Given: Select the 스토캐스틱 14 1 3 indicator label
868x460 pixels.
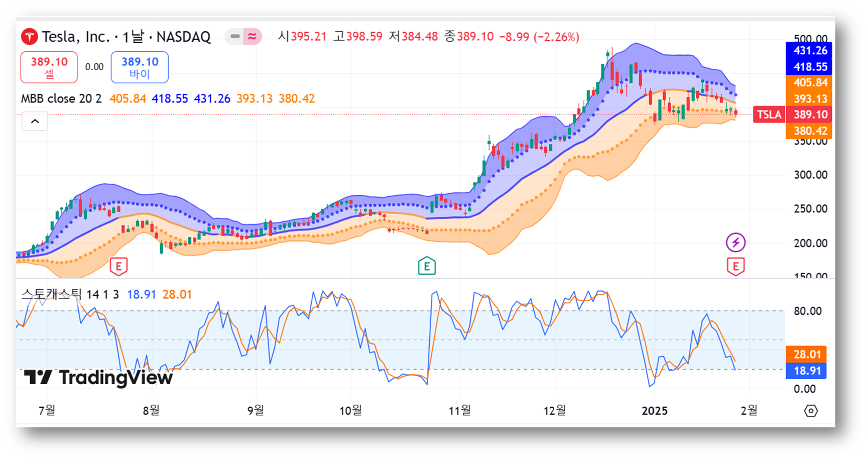Looking at the screenshot, I should click(70, 294).
